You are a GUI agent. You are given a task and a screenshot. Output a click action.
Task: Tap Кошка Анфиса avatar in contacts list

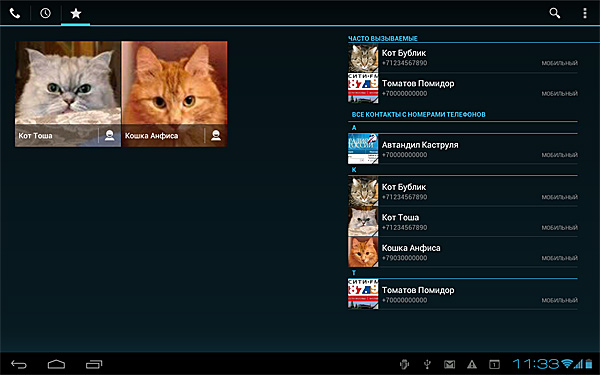[363, 252]
